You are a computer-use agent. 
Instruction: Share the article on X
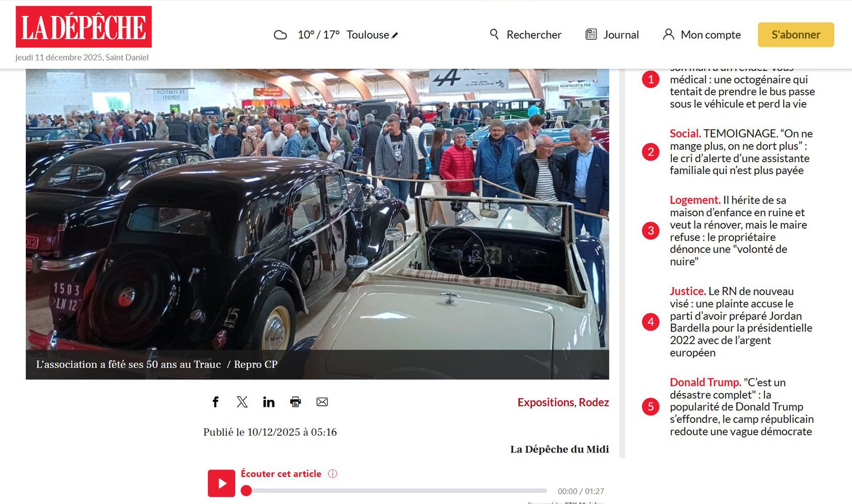point(242,402)
